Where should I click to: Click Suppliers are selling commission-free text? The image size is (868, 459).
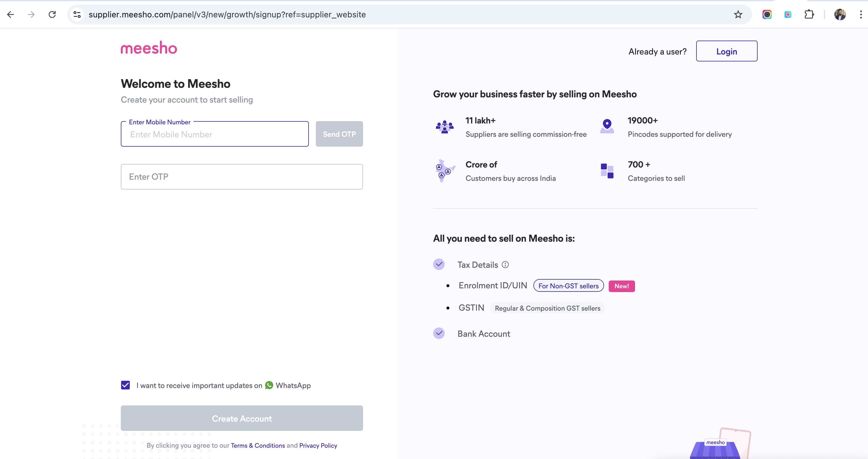(x=526, y=134)
